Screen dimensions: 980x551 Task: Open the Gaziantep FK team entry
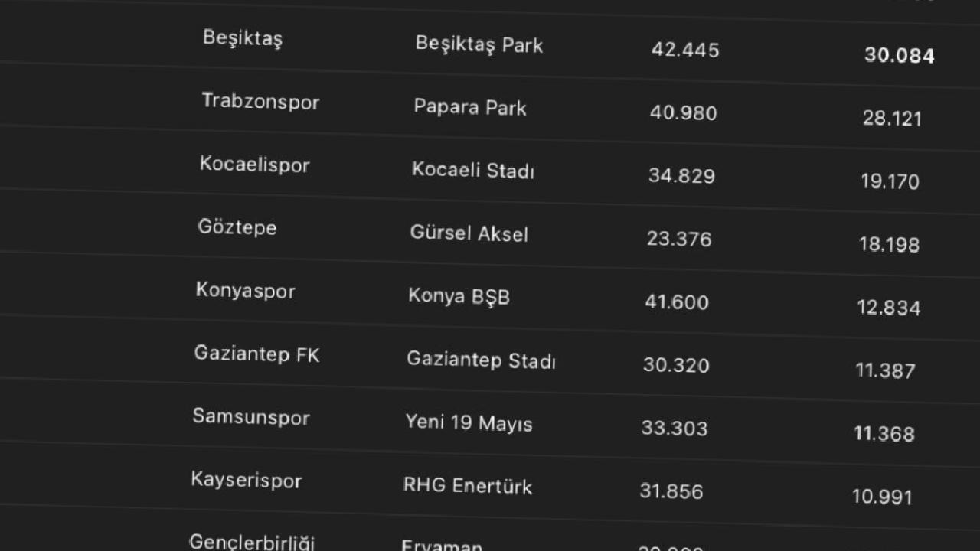click(256, 354)
